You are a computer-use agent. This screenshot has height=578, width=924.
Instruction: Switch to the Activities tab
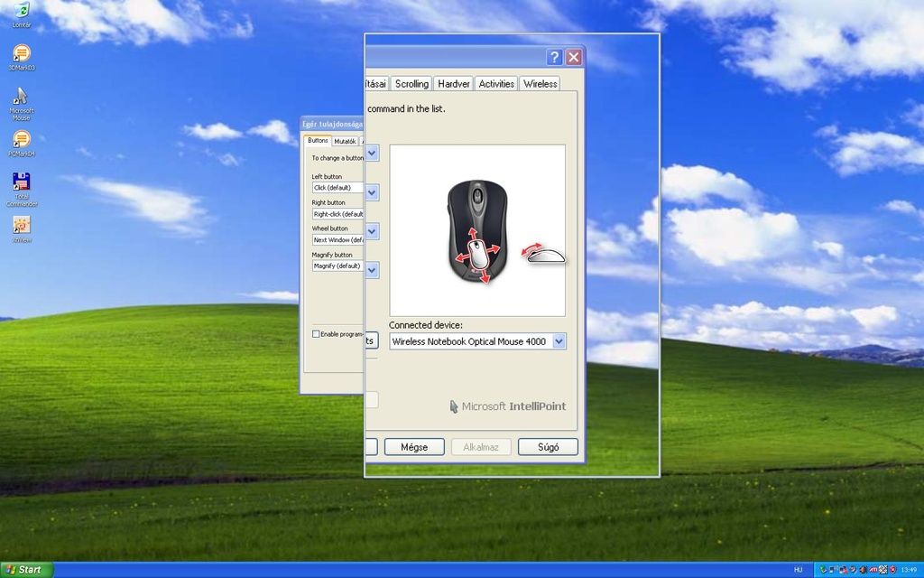[496, 84]
